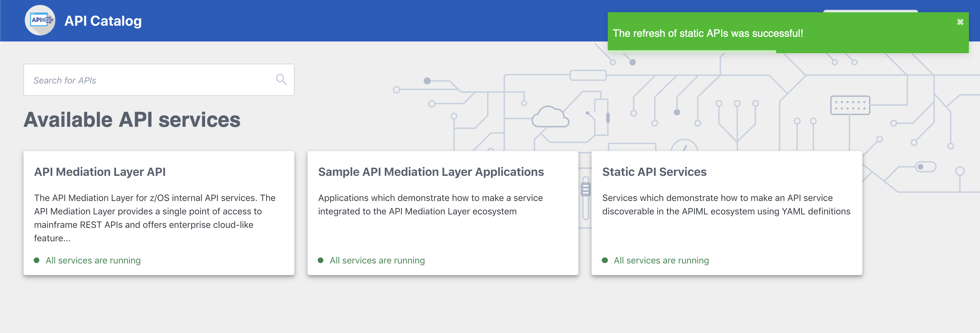Click 'All services are running' in Static API Services
Image resolution: width=980 pixels, height=333 pixels.
661,260
